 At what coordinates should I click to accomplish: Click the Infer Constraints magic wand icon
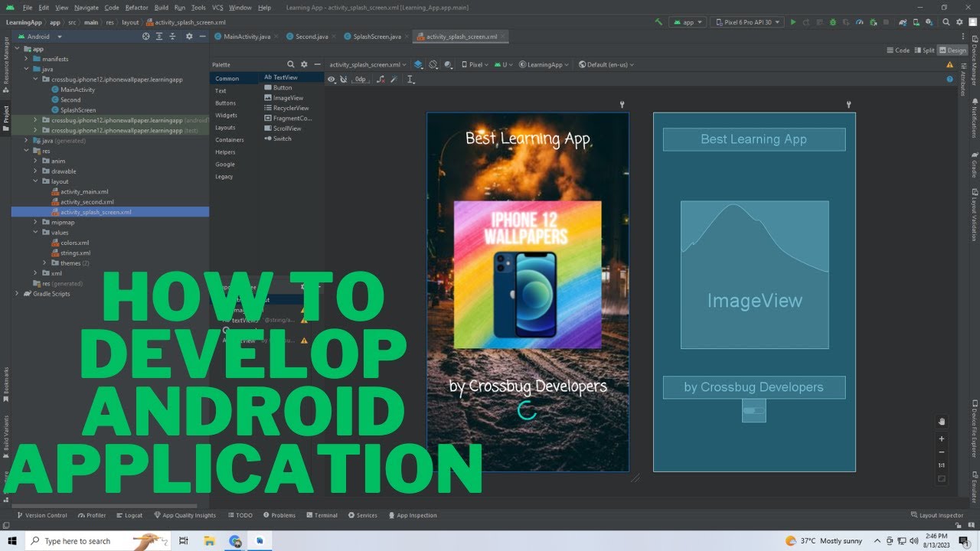[x=394, y=79]
